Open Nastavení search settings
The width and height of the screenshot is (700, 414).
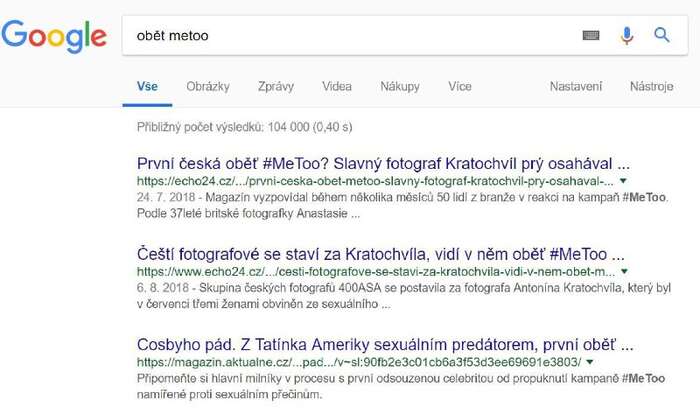click(x=576, y=86)
